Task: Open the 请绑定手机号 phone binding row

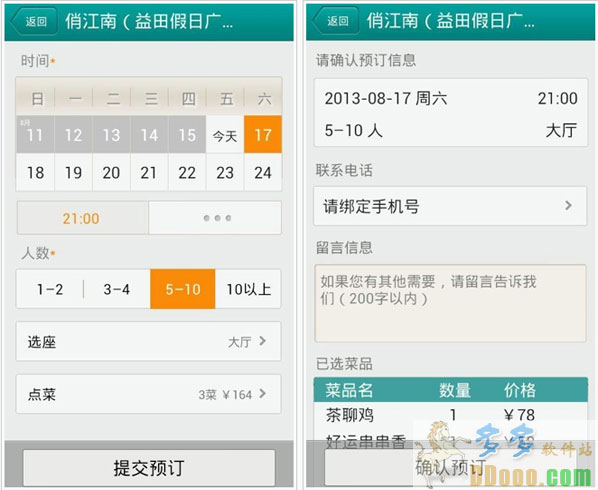Action: 450,206
